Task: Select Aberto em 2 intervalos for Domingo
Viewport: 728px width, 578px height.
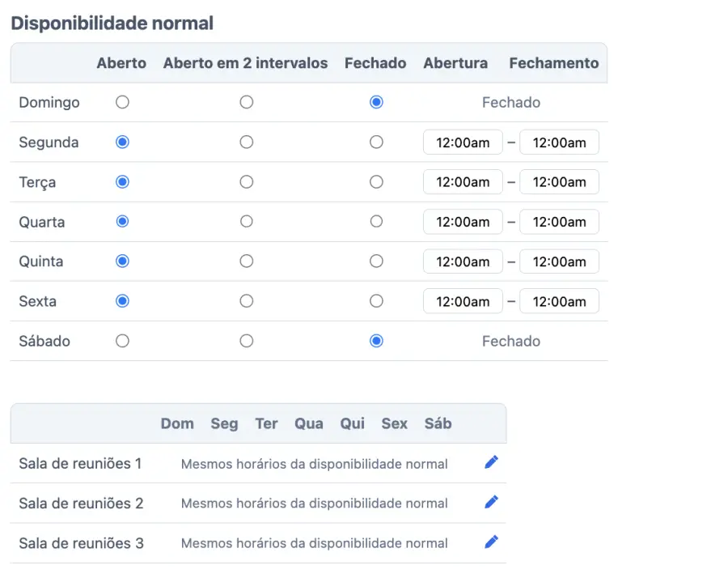Action: coord(246,102)
